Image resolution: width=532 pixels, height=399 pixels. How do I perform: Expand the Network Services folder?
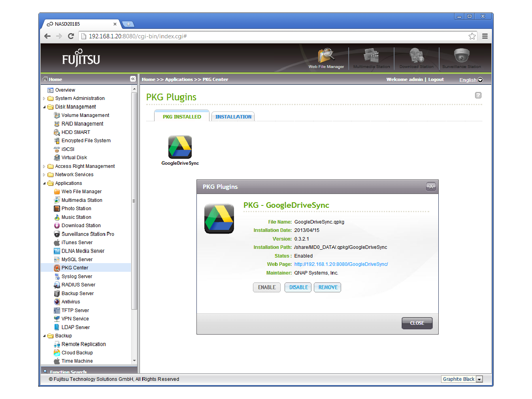tap(44, 175)
